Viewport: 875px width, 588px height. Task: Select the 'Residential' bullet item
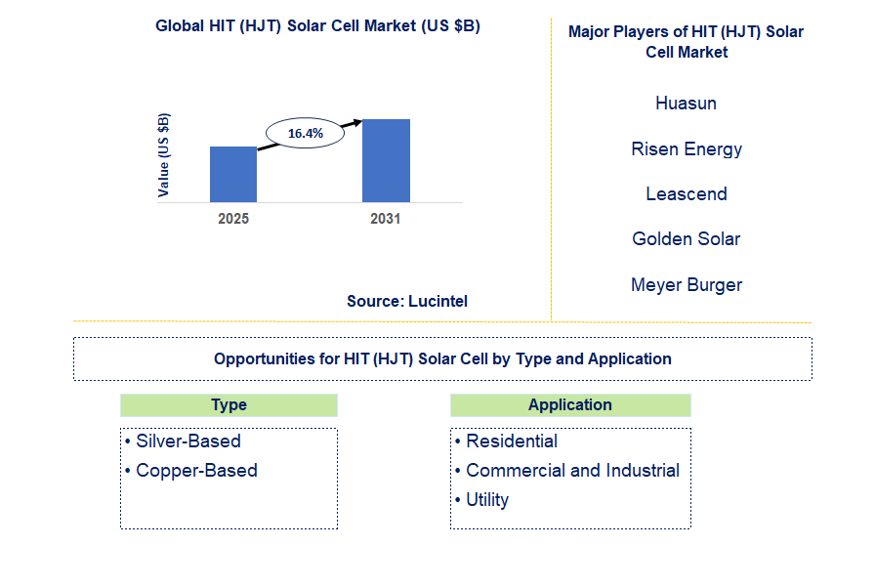[506, 441]
